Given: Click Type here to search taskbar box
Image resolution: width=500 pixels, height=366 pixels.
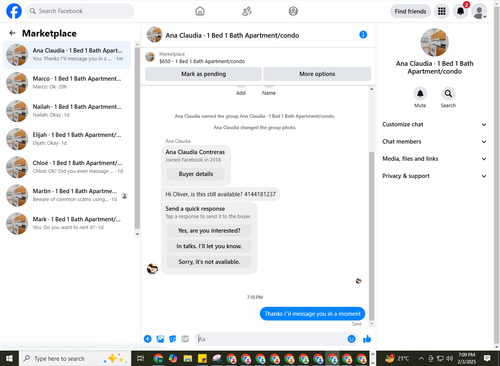Looking at the screenshot, I should pos(75,359).
